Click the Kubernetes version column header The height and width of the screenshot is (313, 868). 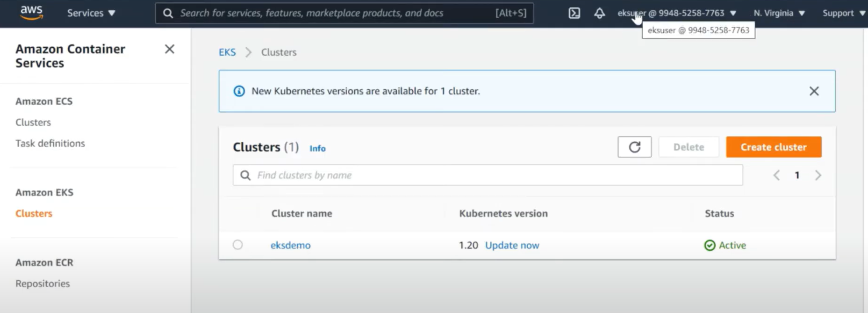tap(503, 213)
